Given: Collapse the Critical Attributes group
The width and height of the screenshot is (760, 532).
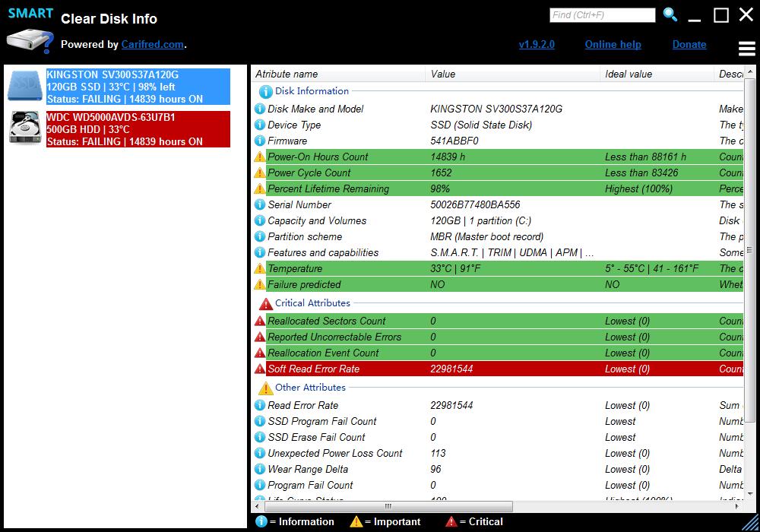Looking at the screenshot, I should click(x=312, y=303).
